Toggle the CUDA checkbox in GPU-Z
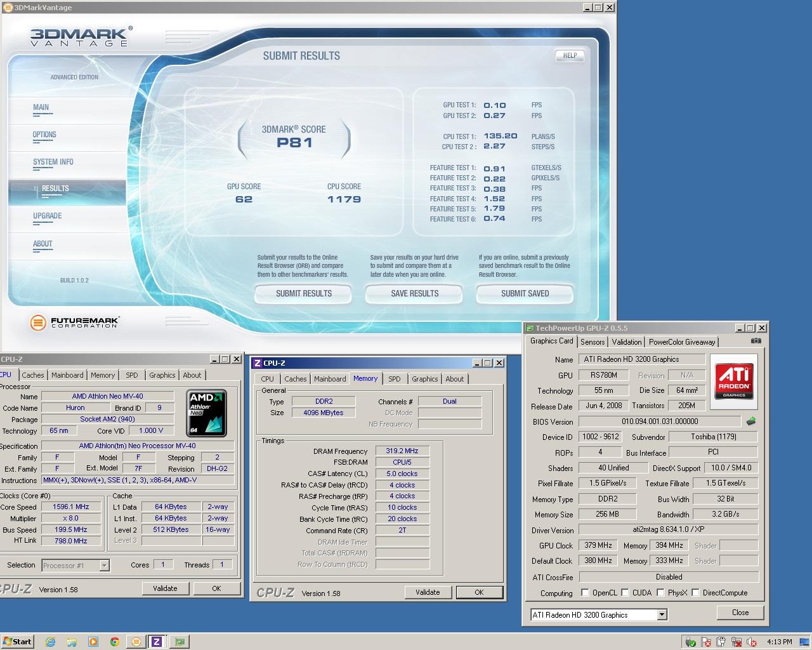Image resolution: width=812 pixels, height=650 pixels. tap(625, 593)
